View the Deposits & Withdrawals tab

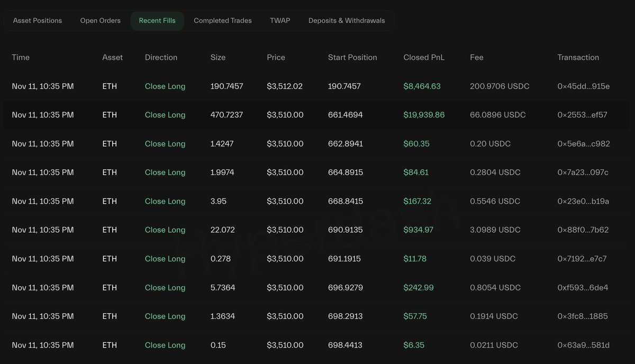(x=347, y=21)
